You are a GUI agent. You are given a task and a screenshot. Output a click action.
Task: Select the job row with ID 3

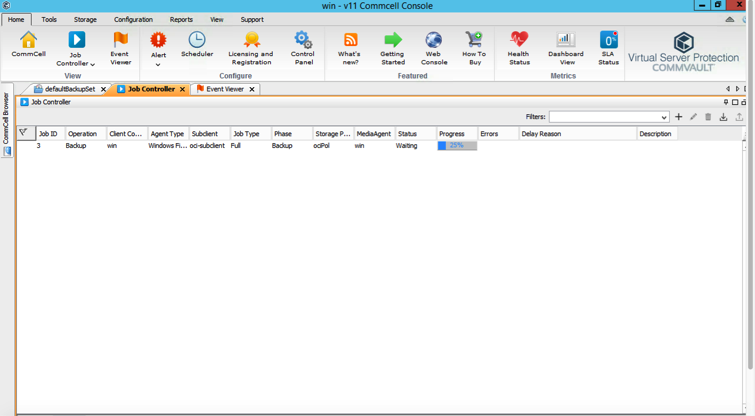pyautogui.click(x=380, y=145)
